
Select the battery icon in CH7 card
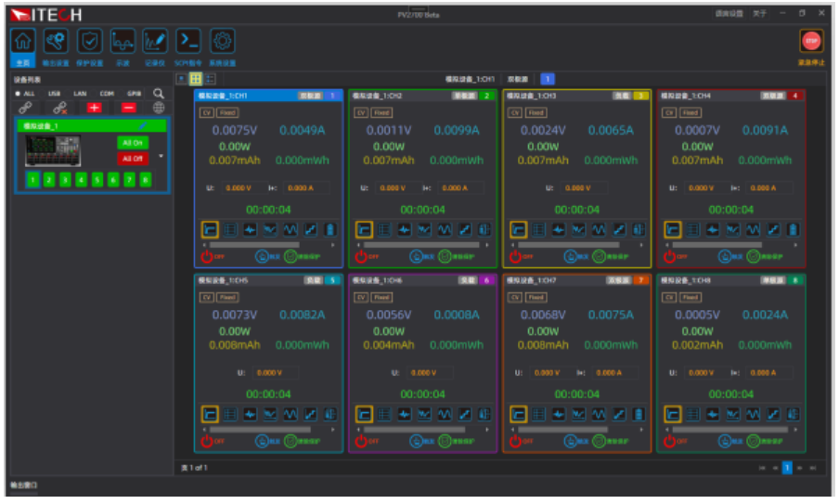coord(639,414)
